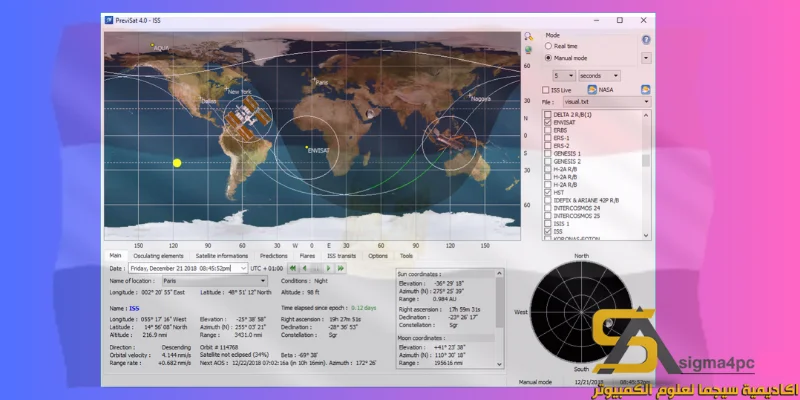Viewport: 800px width, 400px height.
Task: Click the ERS-2 list entry
Action: 561,146
